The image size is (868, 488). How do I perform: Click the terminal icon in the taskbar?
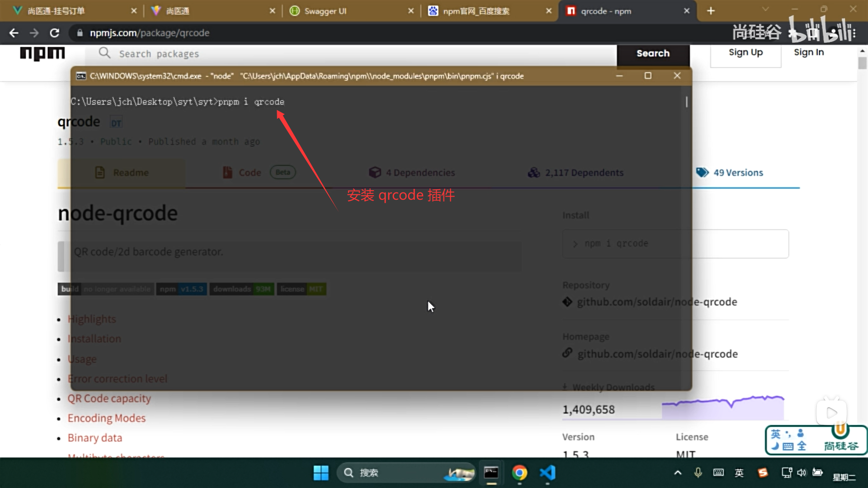pyautogui.click(x=491, y=473)
